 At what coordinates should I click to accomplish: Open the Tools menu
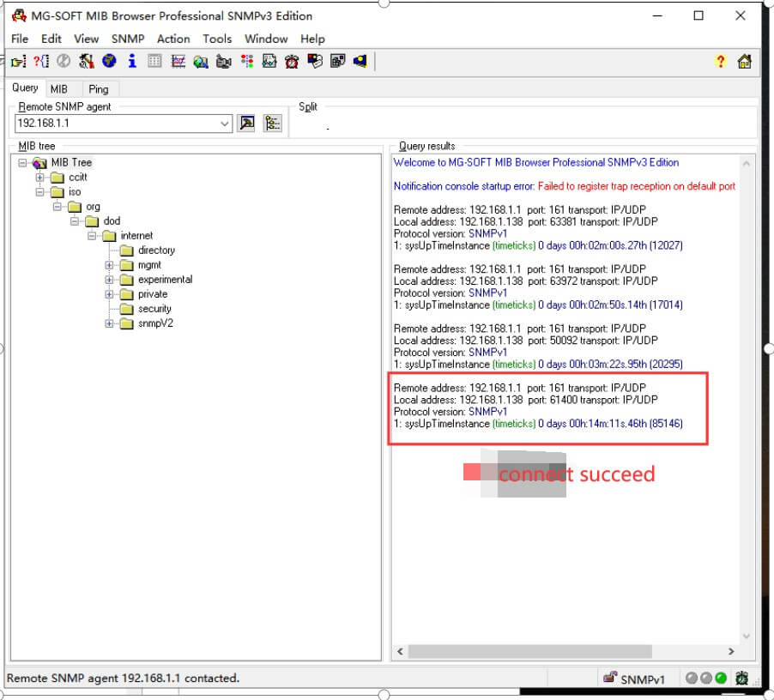[217, 39]
